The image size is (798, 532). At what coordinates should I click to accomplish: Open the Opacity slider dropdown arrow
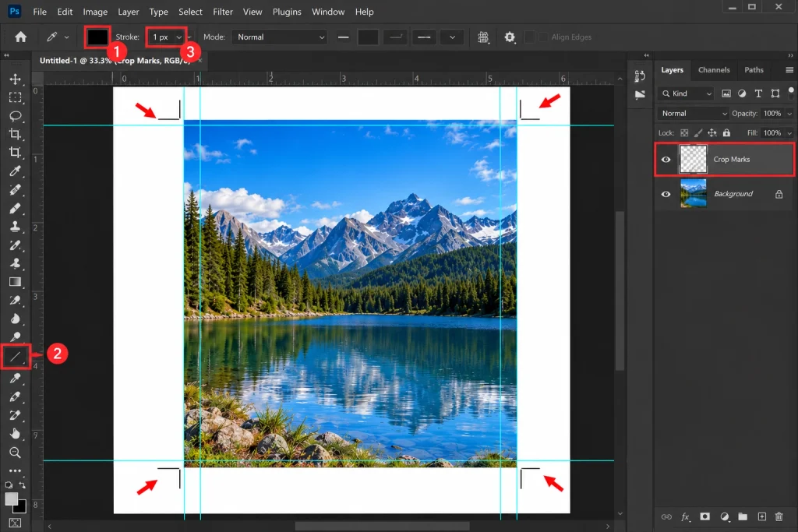point(789,114)
